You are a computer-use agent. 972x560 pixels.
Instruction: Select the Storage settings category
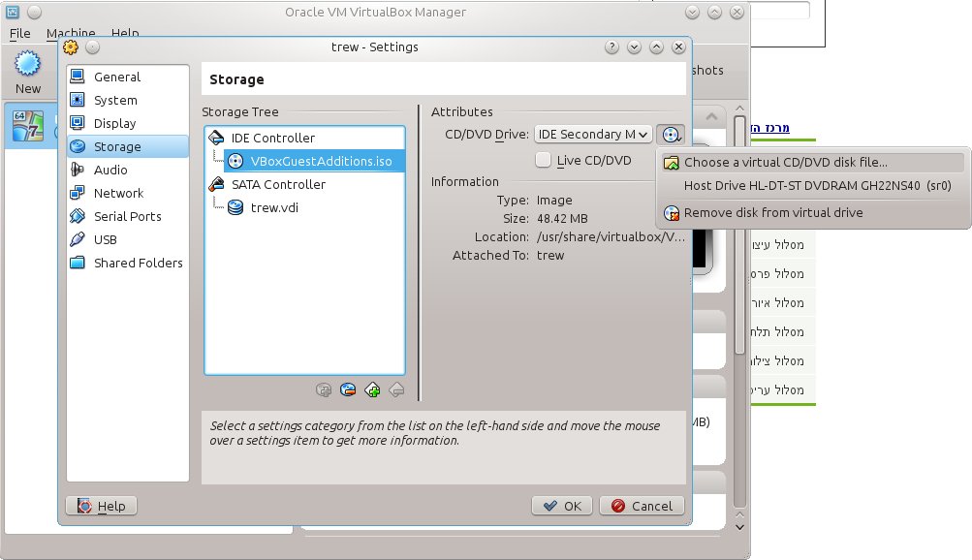tap(128, 146)
